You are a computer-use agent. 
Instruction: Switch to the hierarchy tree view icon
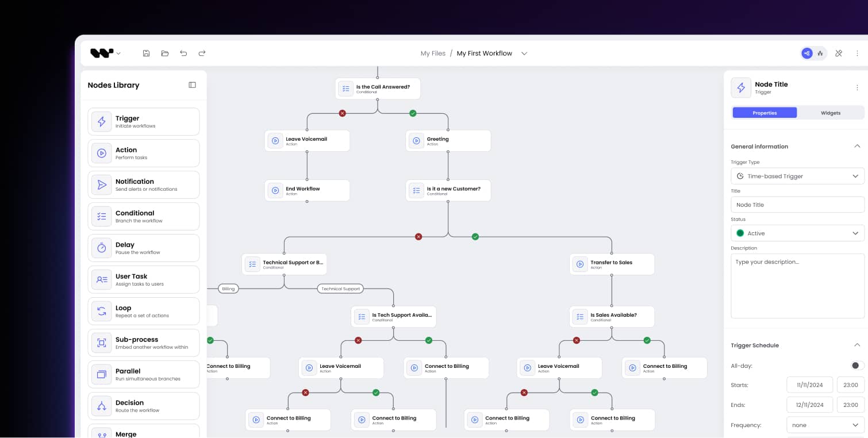(x=820, y=53)
